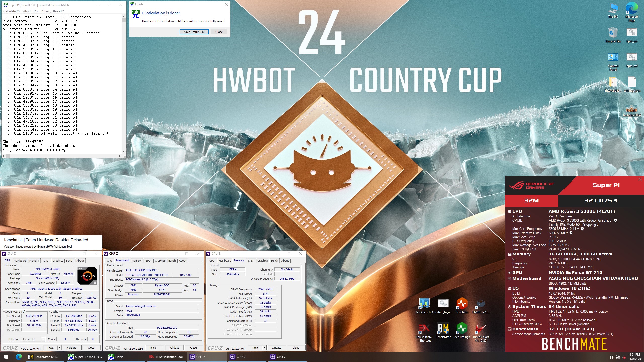Open TurboV Core V1.10.20 shortcut
This screenshot has height=362, width=644.
coord(481,332)
